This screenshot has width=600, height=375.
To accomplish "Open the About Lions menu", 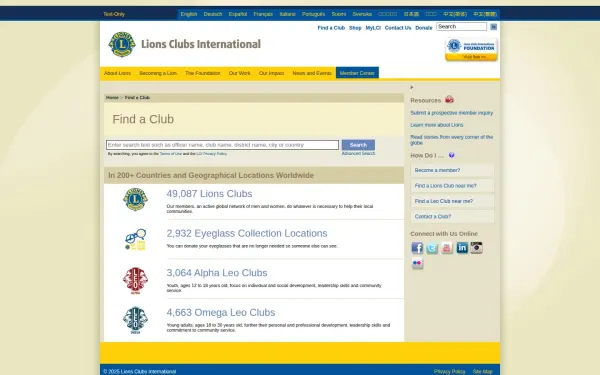I will tap(117, 73).
